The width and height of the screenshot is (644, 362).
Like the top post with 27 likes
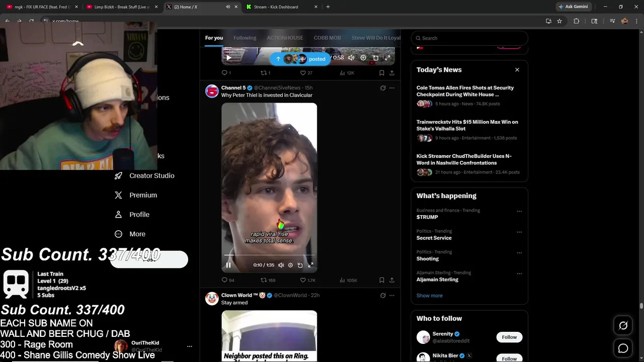[306, 73]
